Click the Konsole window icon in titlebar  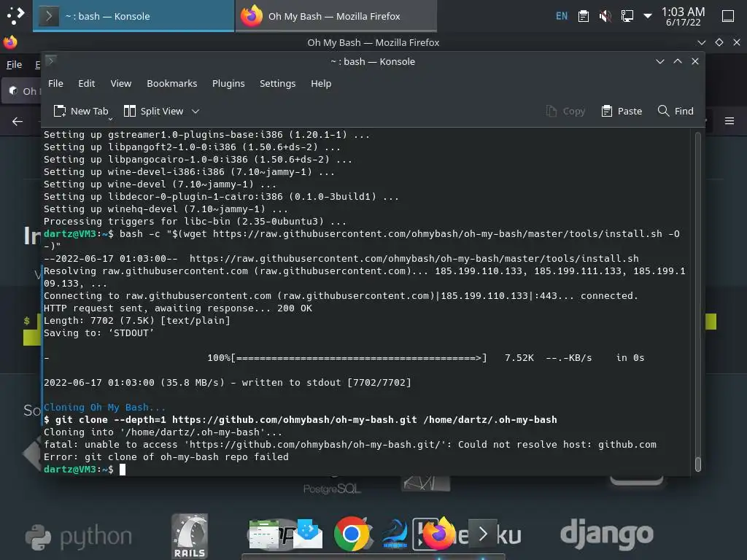(51, 61)
